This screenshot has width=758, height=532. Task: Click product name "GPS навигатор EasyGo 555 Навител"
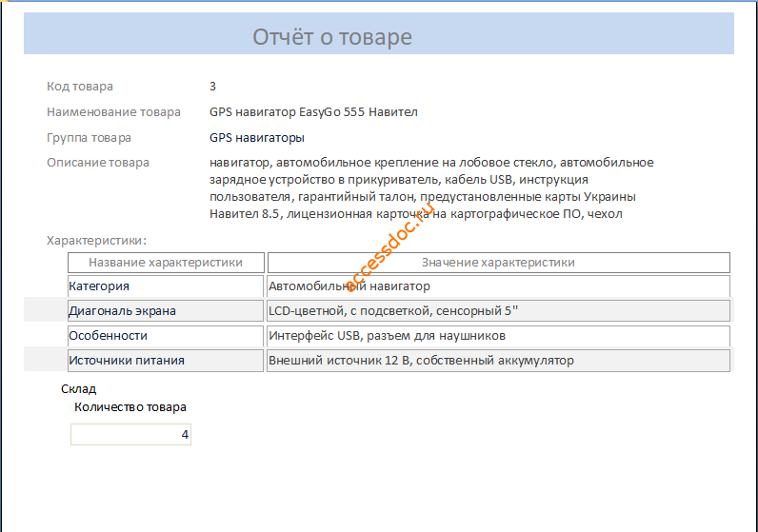[313, 111]
